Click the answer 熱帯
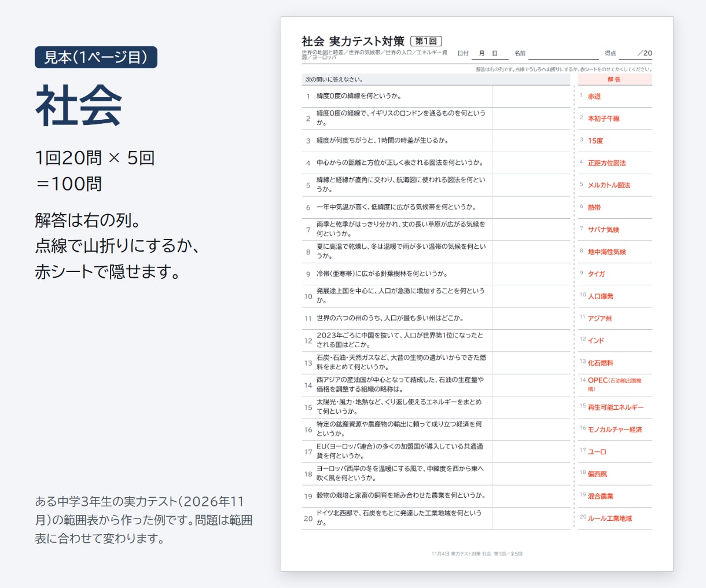Image resolution: width=706 pixels, height=588 pixels. coord(594,207)
